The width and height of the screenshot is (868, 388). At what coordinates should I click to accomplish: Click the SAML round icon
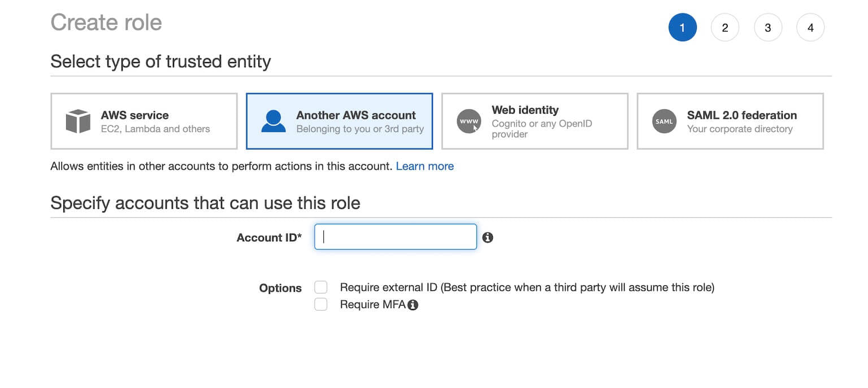[664, 121]
